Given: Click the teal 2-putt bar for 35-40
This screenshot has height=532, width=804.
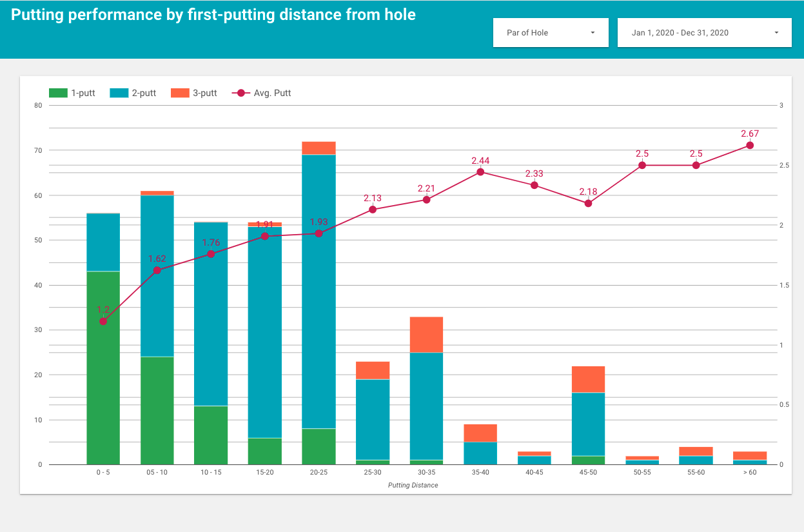Looking at the screenshot, I should (x=480, y=453).
